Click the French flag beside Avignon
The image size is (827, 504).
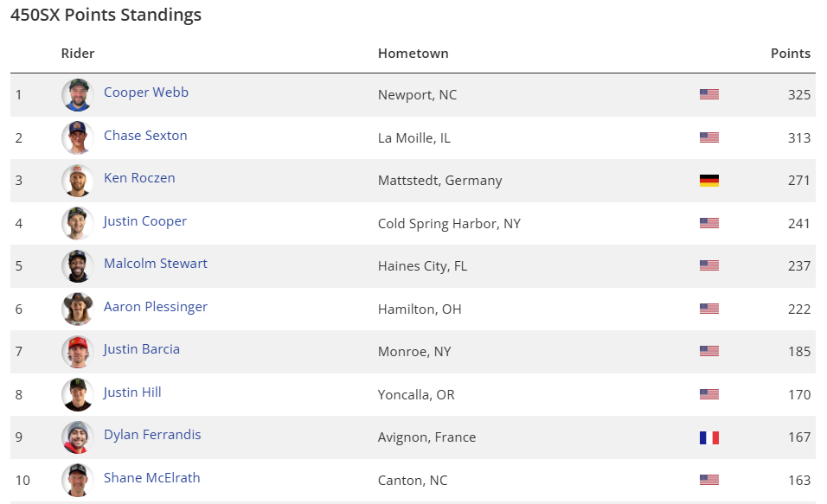coord(709,437)
